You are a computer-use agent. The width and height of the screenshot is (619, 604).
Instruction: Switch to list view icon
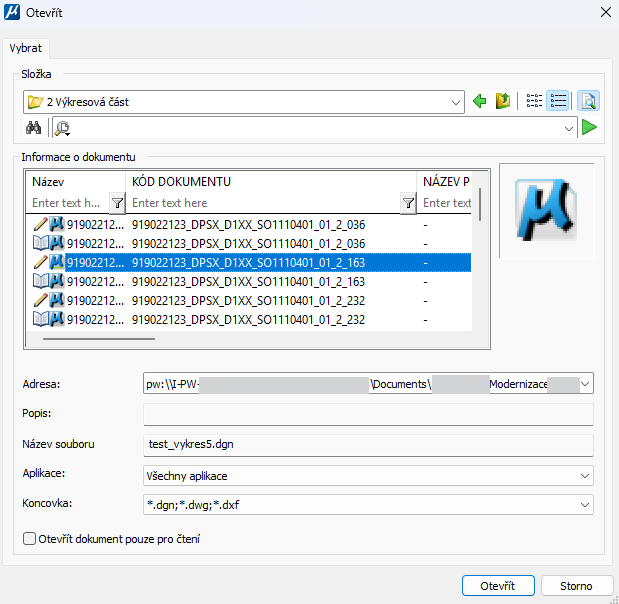coord(534,101)
